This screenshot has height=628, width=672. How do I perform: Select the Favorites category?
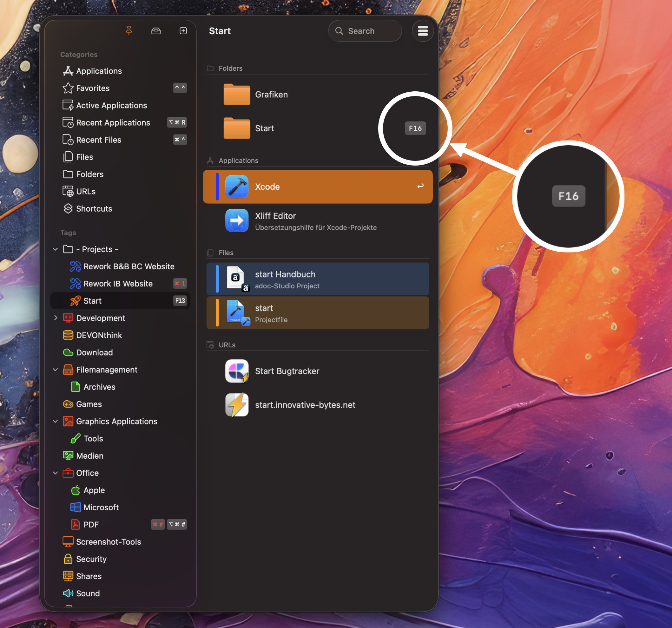(93, 88)
